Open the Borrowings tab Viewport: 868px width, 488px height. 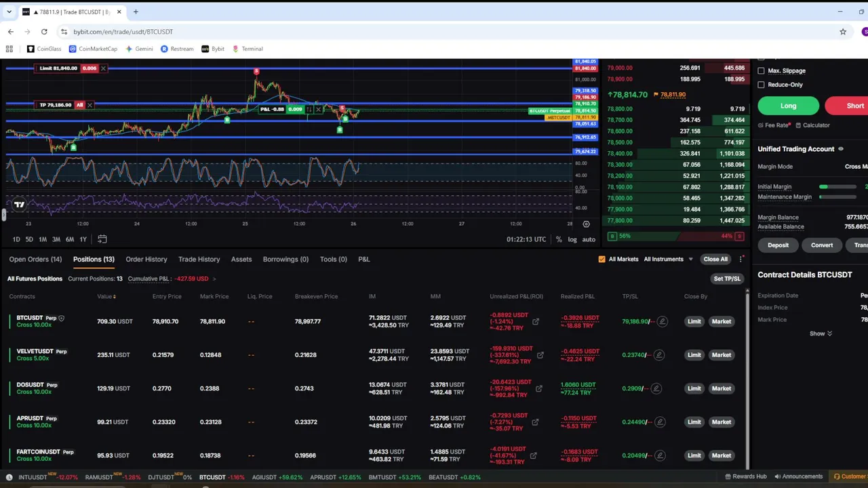pos(285,259)
